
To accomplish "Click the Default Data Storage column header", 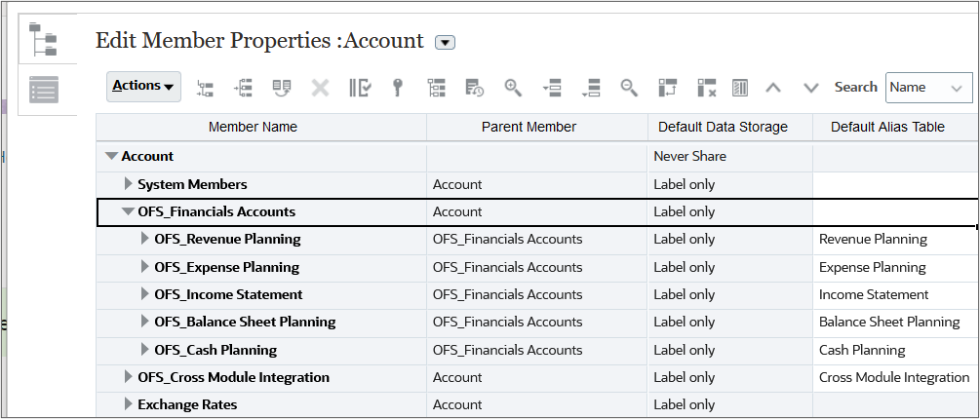I will (x=730, y=128).
